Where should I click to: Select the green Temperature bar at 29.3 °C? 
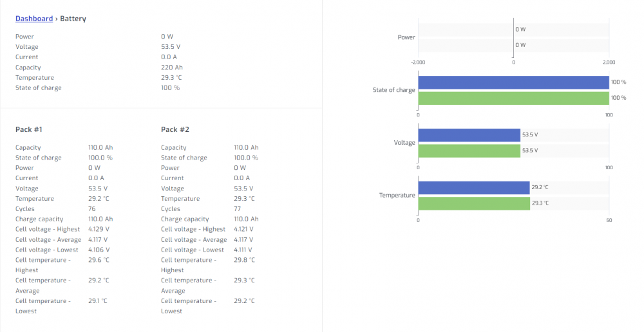click(x=474, y=203)
